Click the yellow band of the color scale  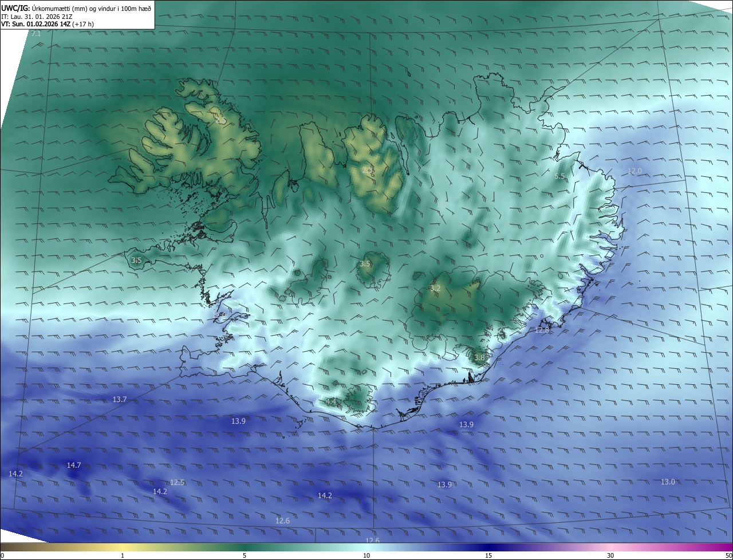123,547
